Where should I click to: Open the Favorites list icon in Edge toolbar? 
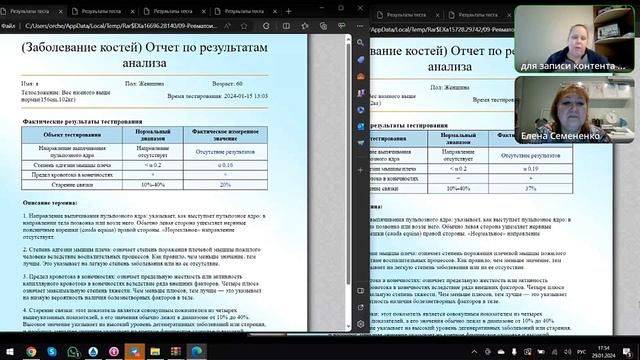(304, 26)
